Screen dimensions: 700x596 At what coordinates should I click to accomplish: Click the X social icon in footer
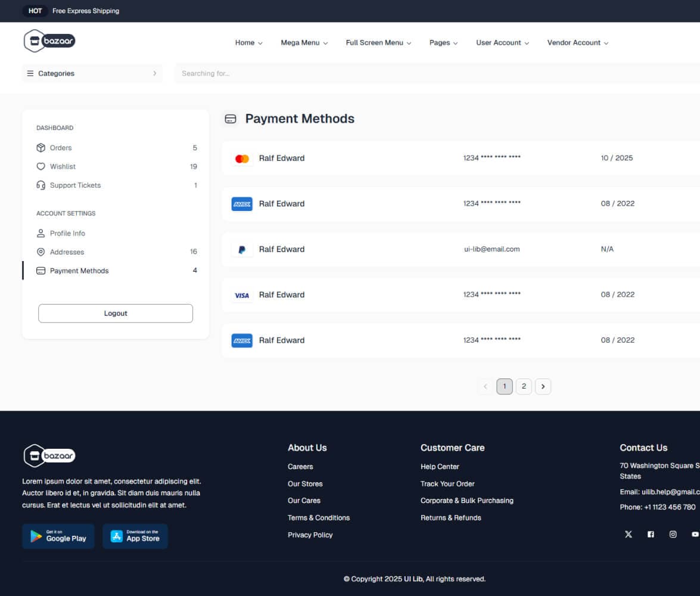pos(628,534)
